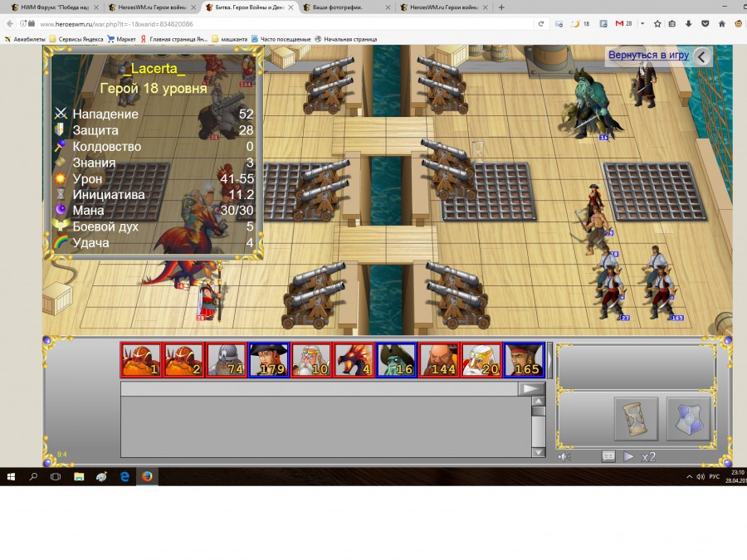Open the 'машканта' bookmark folder
Image resolution: width=747 pixels, height=560 pixels.
click(230, 39)
